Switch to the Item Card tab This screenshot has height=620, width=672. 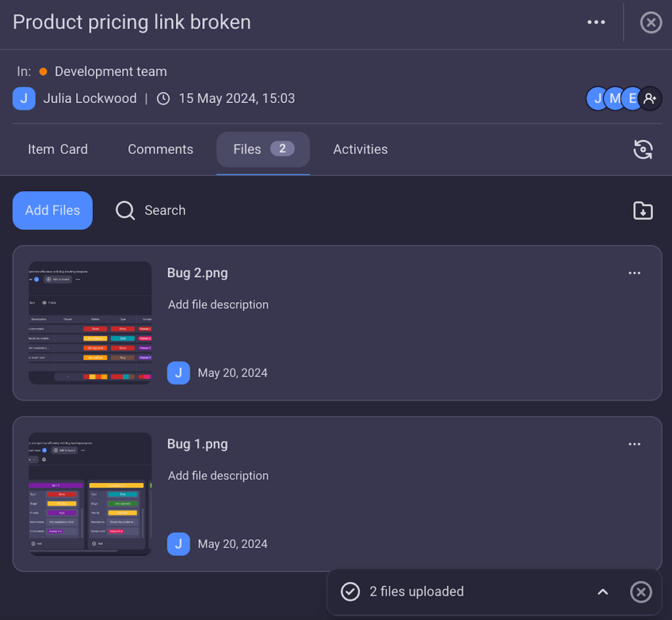[x=58, y=149]
